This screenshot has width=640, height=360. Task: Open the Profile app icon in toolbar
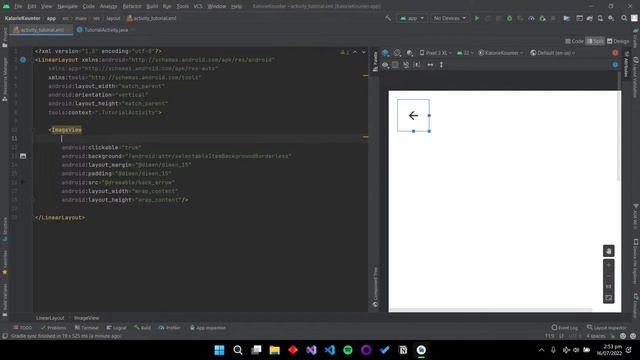(x=531, y=18)
